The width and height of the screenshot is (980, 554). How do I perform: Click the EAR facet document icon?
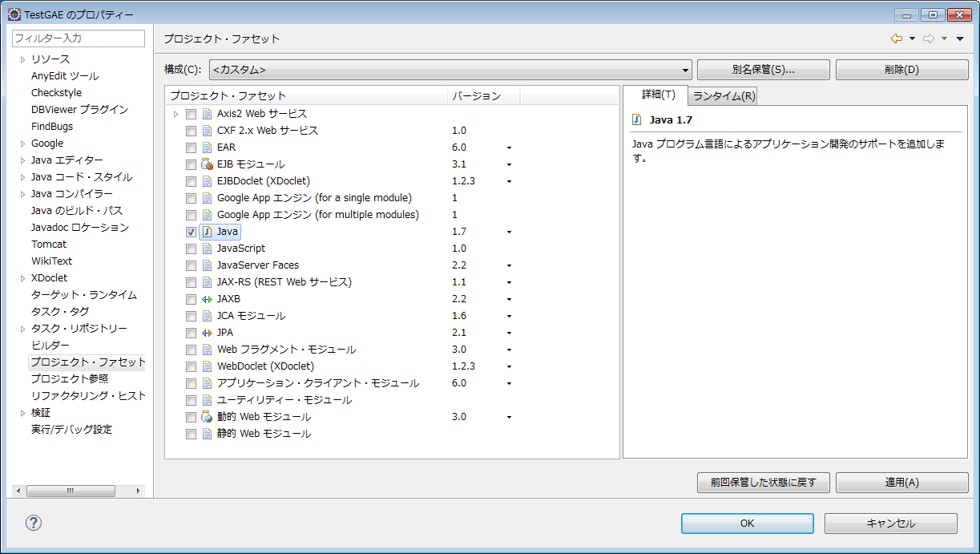click(x=207, y=148)
